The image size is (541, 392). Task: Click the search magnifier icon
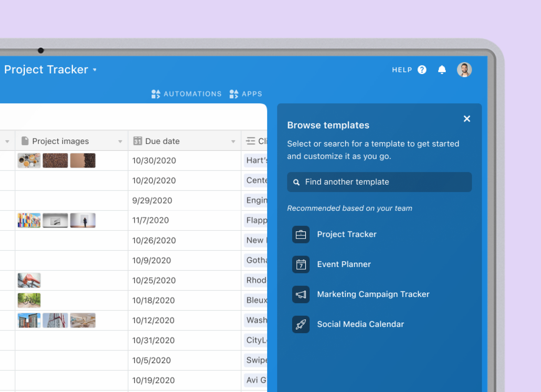(x=296, y=182)
